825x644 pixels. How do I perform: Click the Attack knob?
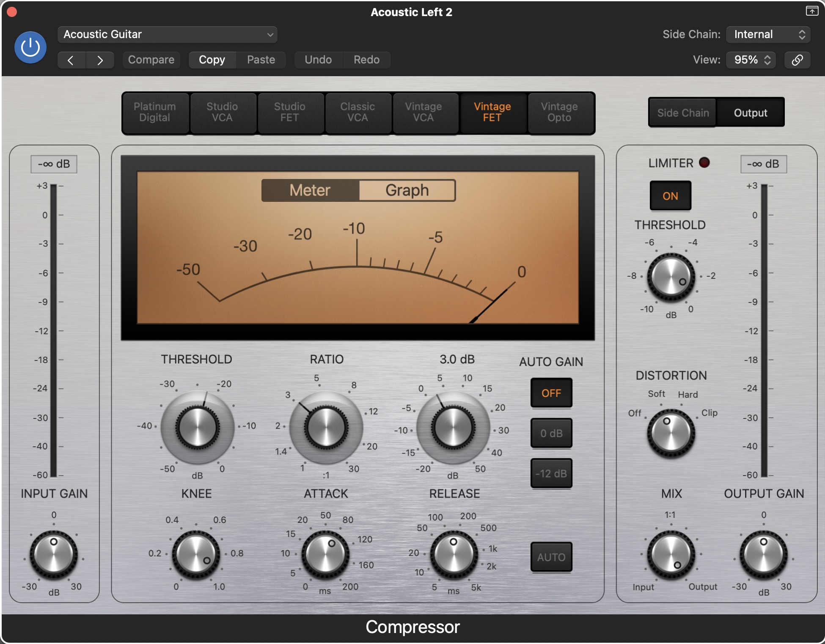tap(325, 555)
